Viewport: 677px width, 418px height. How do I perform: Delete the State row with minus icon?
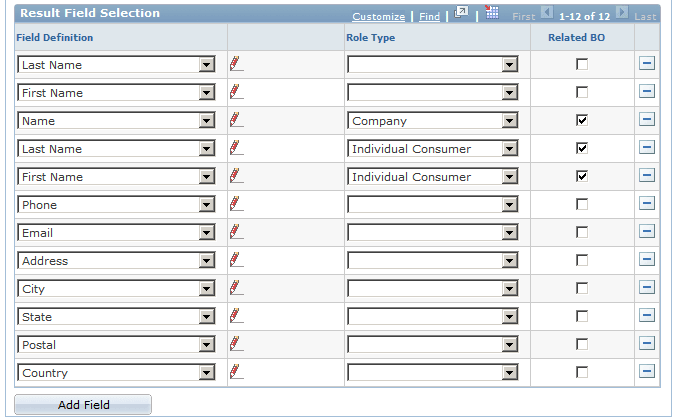tap(647, 316)
